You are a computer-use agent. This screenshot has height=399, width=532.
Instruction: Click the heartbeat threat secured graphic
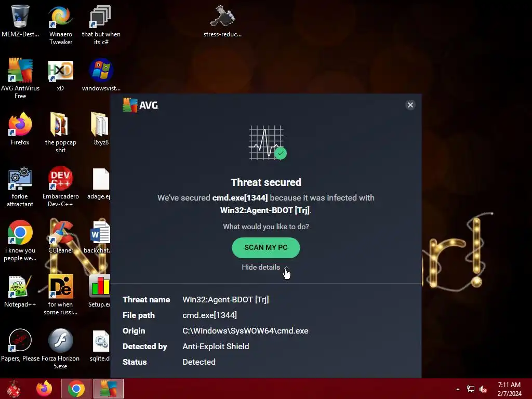[268, 142]
